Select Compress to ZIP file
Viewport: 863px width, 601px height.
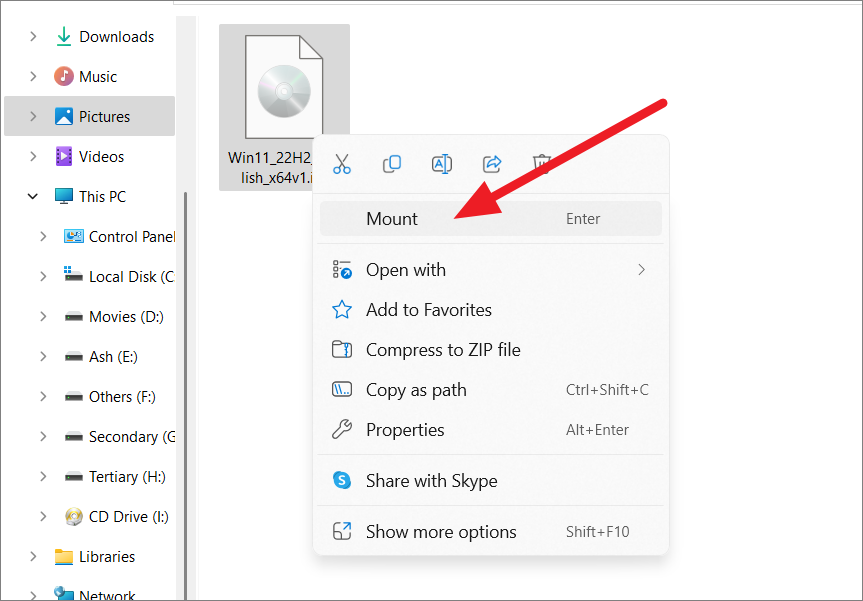(x=490, y=350)
